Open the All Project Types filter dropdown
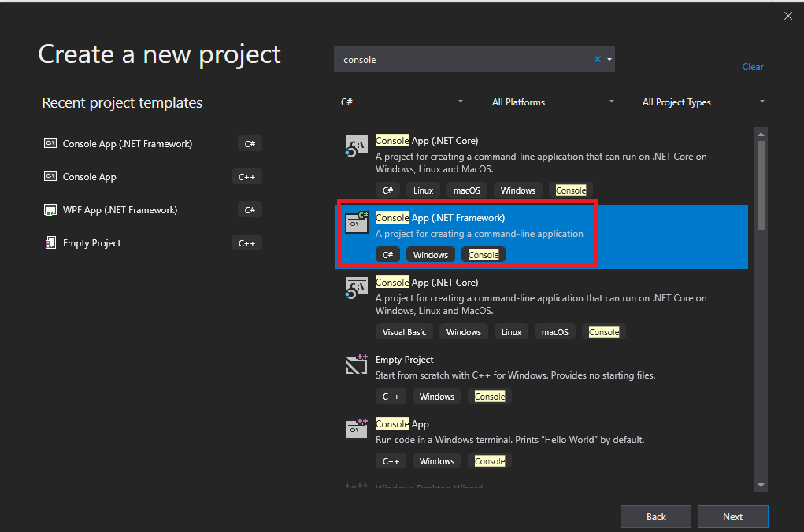 coord(703,102)
